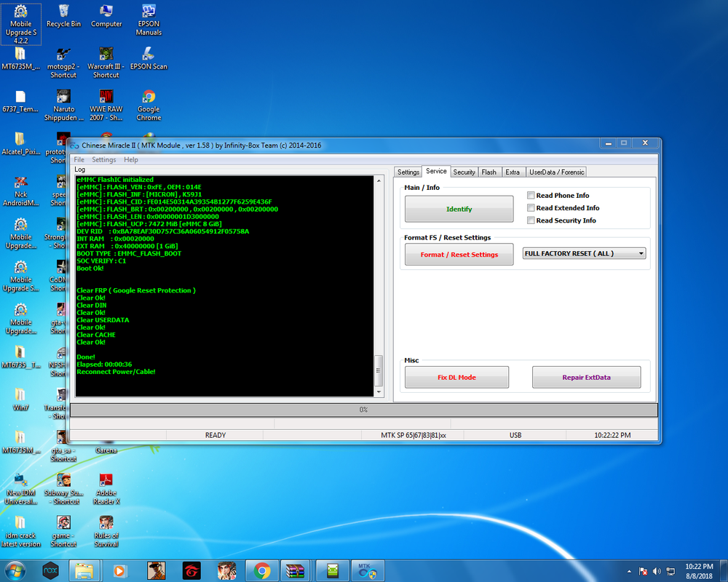Click 'BOOT TYPE : EMMC_FLASH_BOOT' log line
This screenshot has width=728, height=582.
(x=129, y=253)
